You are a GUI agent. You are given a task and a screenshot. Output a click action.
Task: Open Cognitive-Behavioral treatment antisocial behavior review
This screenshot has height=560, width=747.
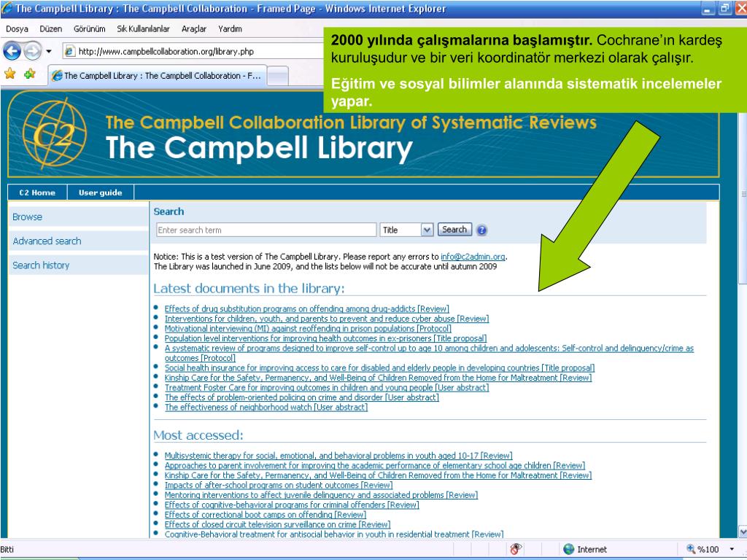click(x=333, y=534)
